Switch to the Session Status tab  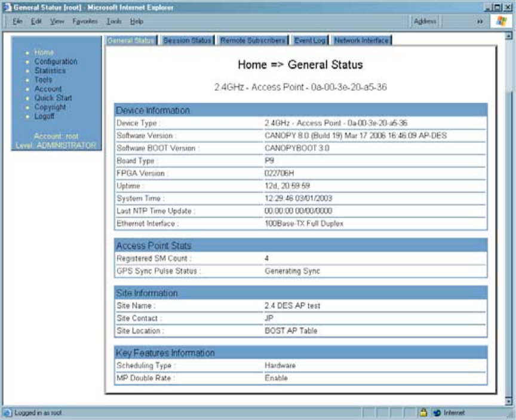pyautogui.click(x=188, y=41)
